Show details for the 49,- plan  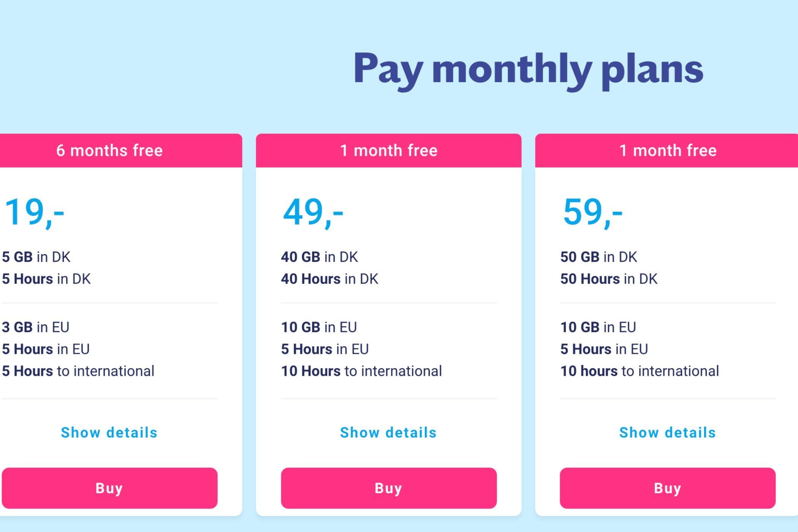pos(388,432)
